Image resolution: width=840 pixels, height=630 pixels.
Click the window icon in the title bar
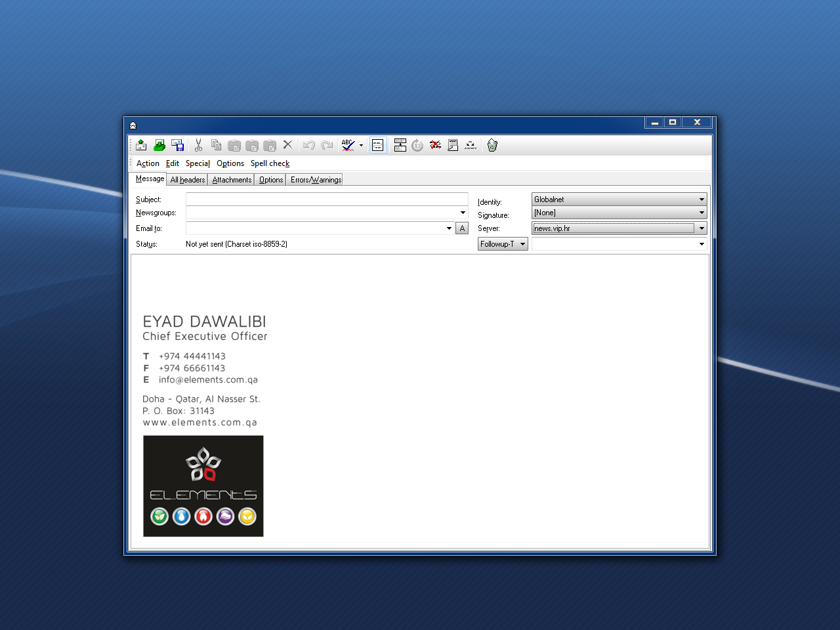point(133,125)
